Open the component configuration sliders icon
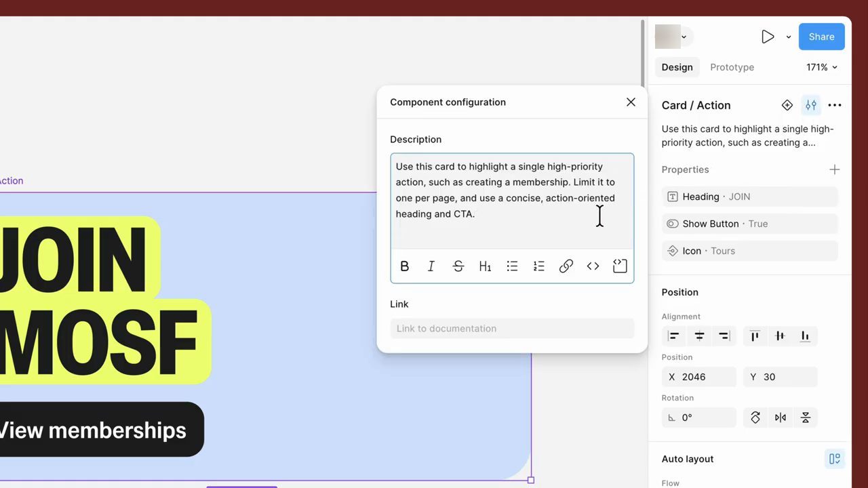 (x=811, y=105)
